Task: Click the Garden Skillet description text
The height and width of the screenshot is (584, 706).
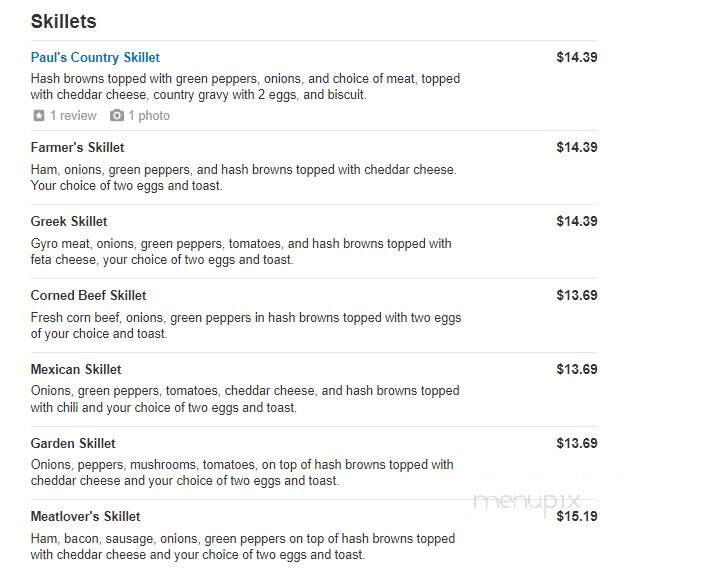Action: click(242, 473)
